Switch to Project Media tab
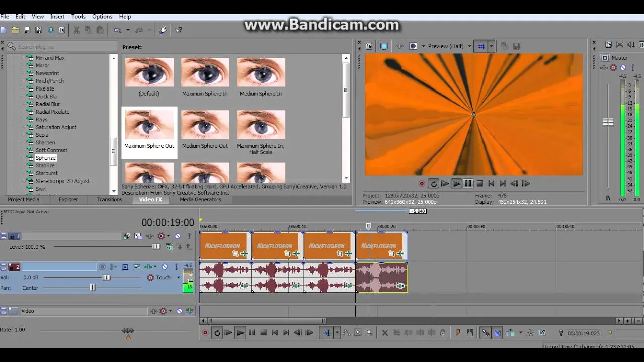The height and width of the screenshot is (362, 644). click(23, 199)
